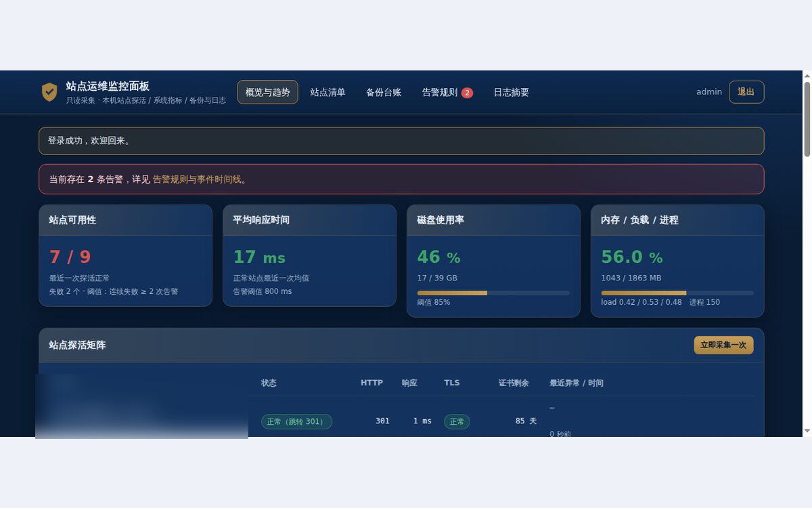The height and width of the screenshot is (508, 812).
Task: Click the TLS 正常 badge
Action: coord(457,421)
